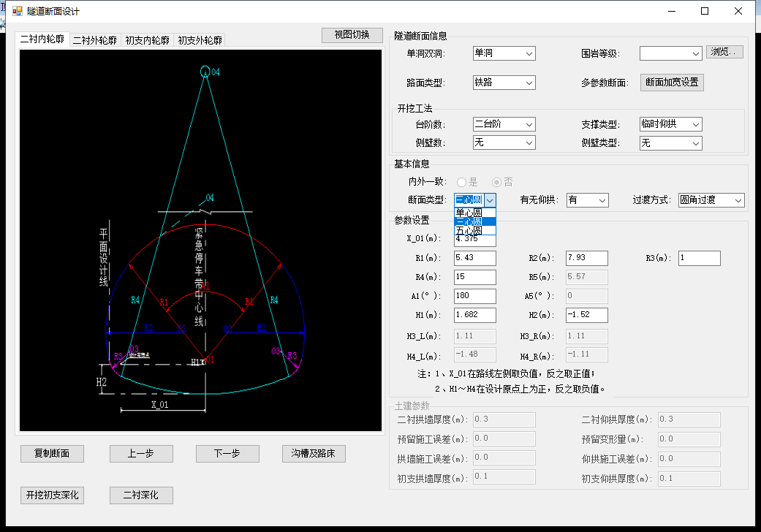
Task: Open the 路面类型 dropdown showing 铁路
Action: (504, 83)
